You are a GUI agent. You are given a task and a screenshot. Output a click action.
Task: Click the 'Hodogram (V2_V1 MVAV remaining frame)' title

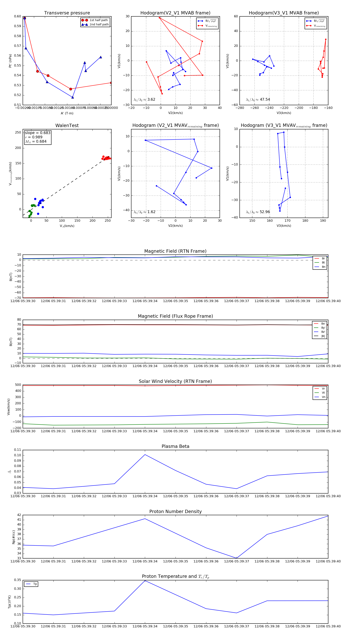point(175,125)
